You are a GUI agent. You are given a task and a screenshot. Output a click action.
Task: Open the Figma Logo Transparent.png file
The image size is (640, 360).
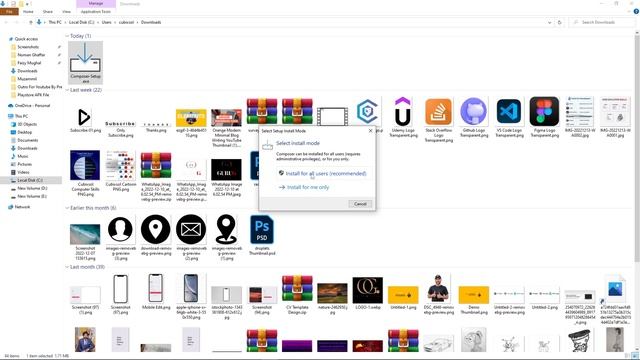[x=544, y=117]
